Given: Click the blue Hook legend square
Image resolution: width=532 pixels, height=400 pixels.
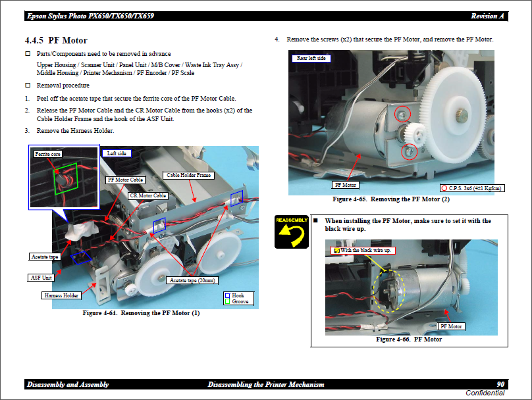Looking at the screenshot, I should point(227,295).
